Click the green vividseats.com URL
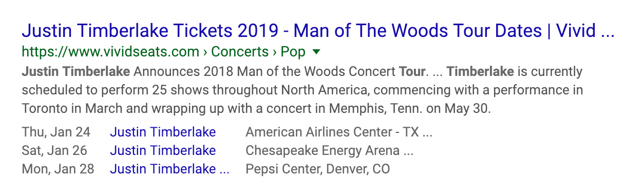Viewport: 644px width, 196px height. [110, 52]
